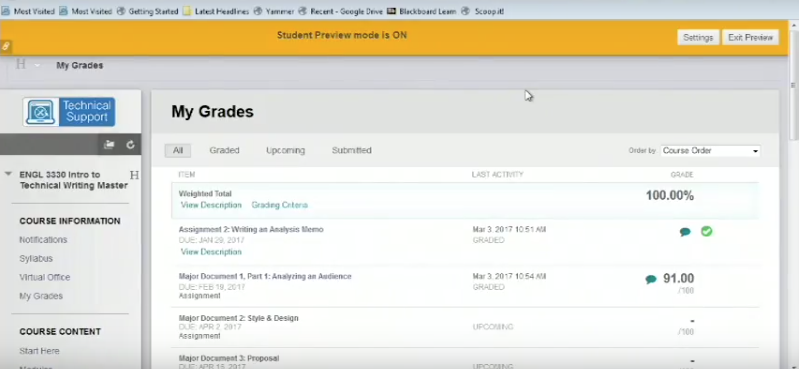Click the ITEM column header
This screenshot has width=801, height=369.
click(186, 175)
